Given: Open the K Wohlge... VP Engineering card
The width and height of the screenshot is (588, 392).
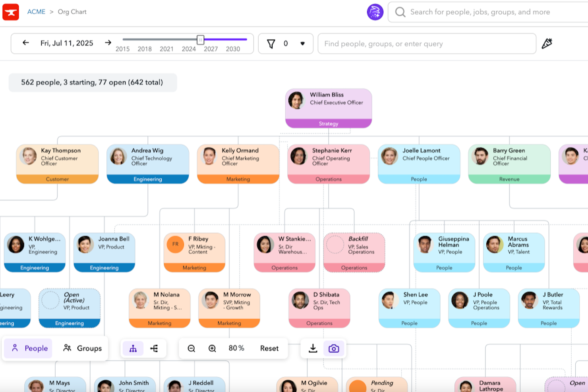Looking at the screenshot, I should click(x=35, y=252).
